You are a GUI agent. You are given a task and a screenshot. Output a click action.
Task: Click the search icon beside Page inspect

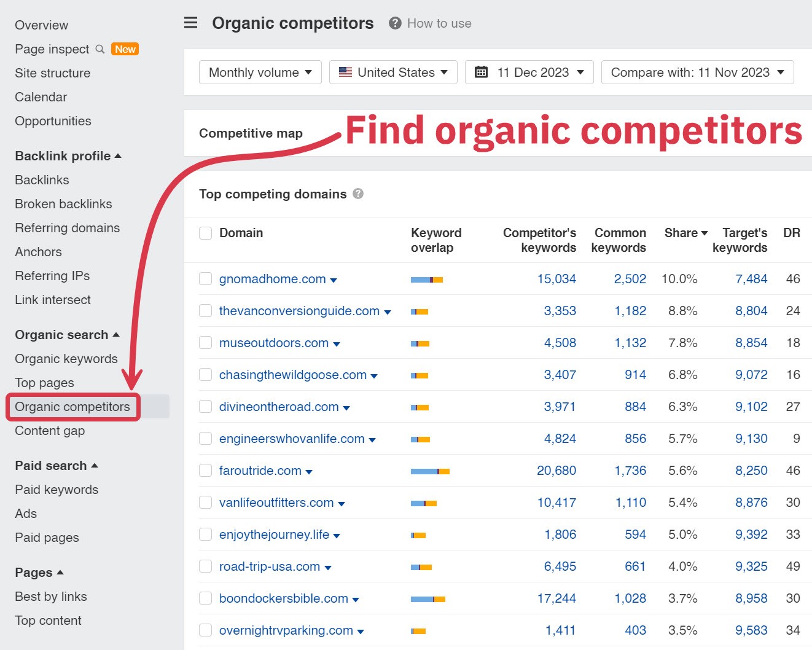click(x=100, y=49)
